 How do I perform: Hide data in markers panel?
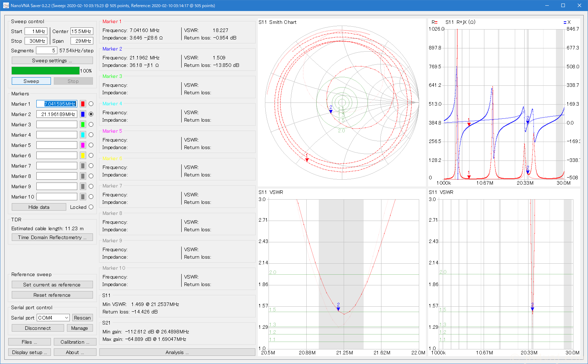[x=39, y=207]
